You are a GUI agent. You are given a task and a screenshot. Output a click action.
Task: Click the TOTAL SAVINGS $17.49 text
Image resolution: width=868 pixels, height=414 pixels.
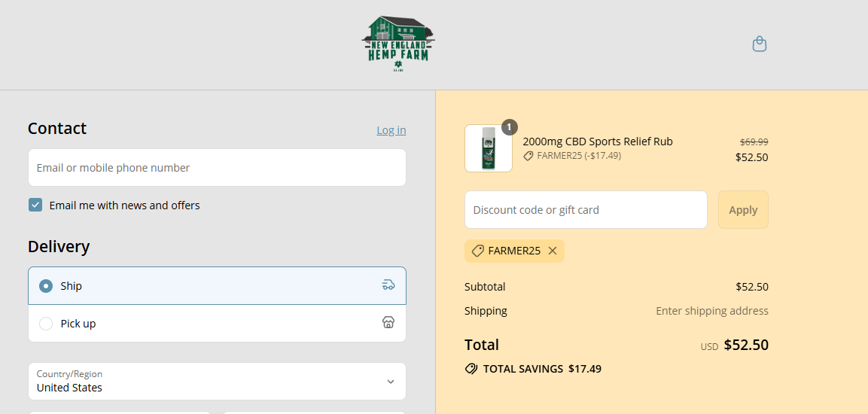coord(542,369)
